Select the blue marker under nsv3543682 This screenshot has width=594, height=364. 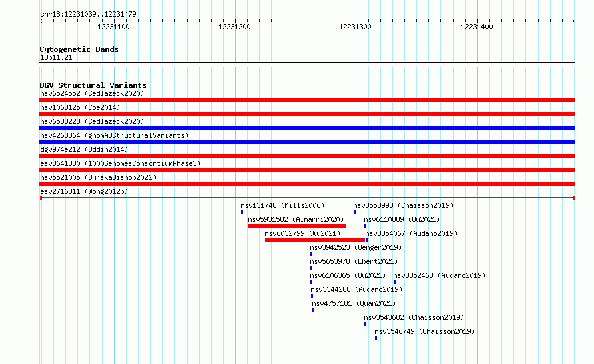365,324
